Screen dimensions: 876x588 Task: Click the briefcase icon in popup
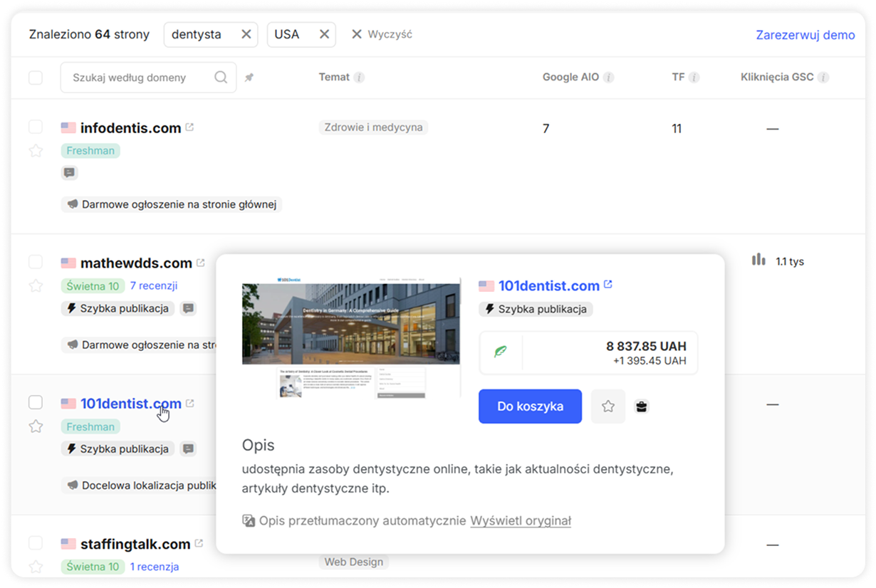click(642, 406)
